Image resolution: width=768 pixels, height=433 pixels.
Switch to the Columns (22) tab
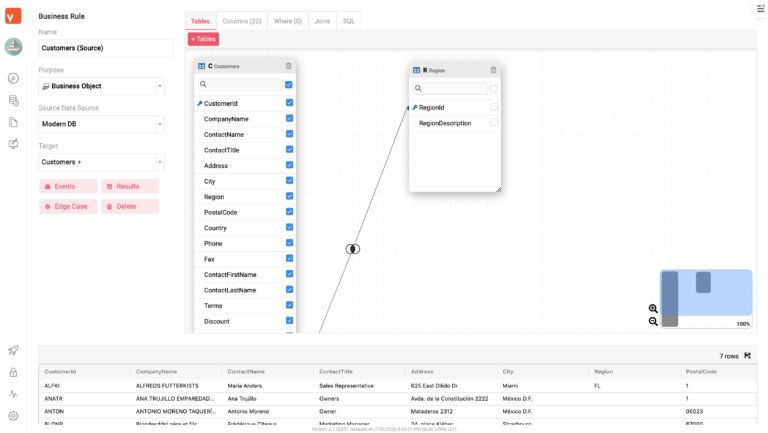241,20
